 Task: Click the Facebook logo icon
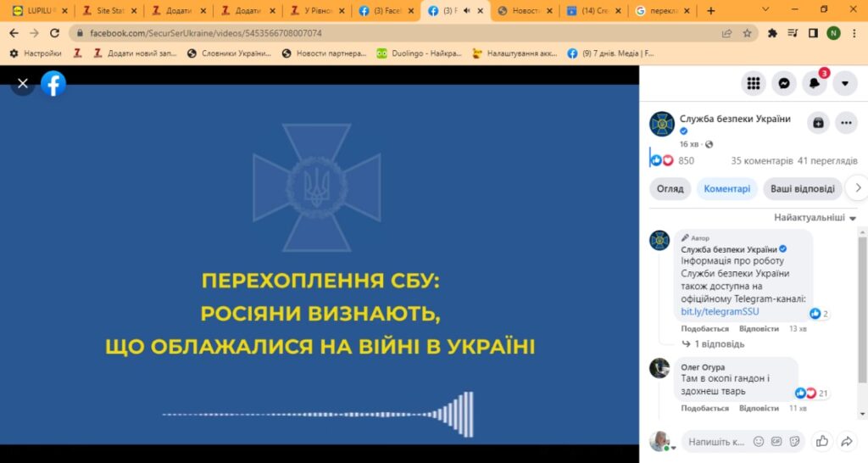[53, 83]
